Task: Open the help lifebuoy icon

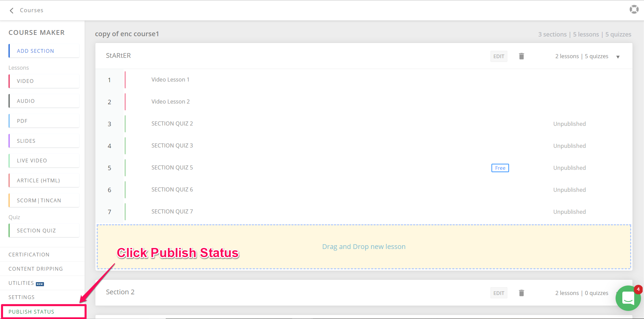Action: pyautogui.click(x=634, y=9)
